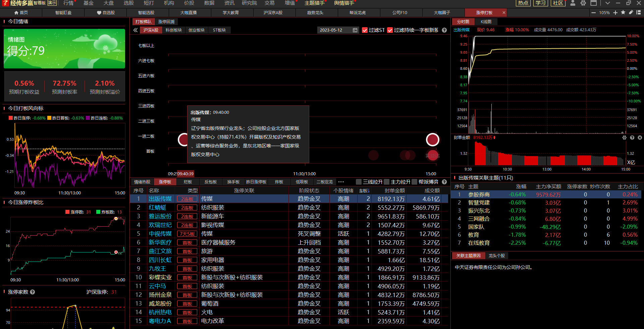Toggle the 昨日首板 legend swatch
The width and height of the screenshot is (644, 329).
[x=49, y=118]
